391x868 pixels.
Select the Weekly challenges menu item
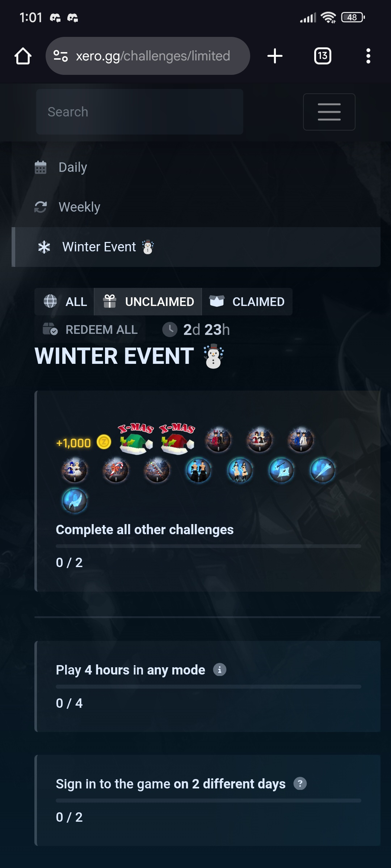196,207
